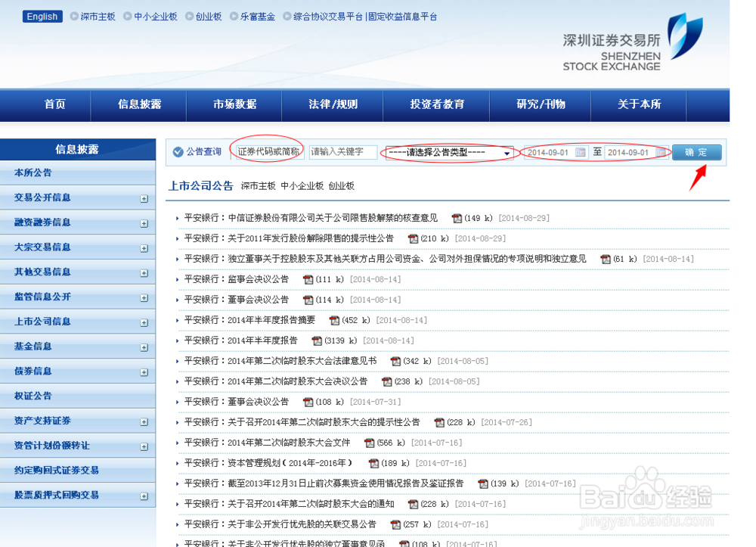Open the 请选择公告类型 dropdown
Screen dimensions: 756x547
pyautogui.click(x=449, y=153)
